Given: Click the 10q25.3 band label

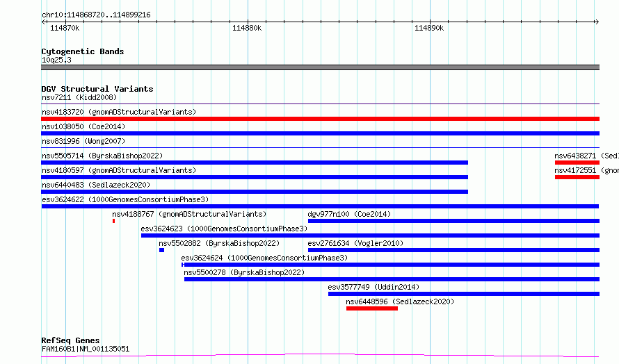Looking at the screenshot, I should click(x=56, y=60).
